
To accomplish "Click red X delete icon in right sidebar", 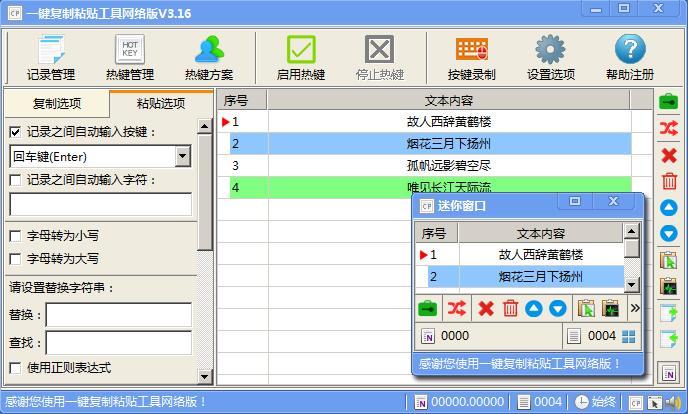I will click(x=669, y=155).
